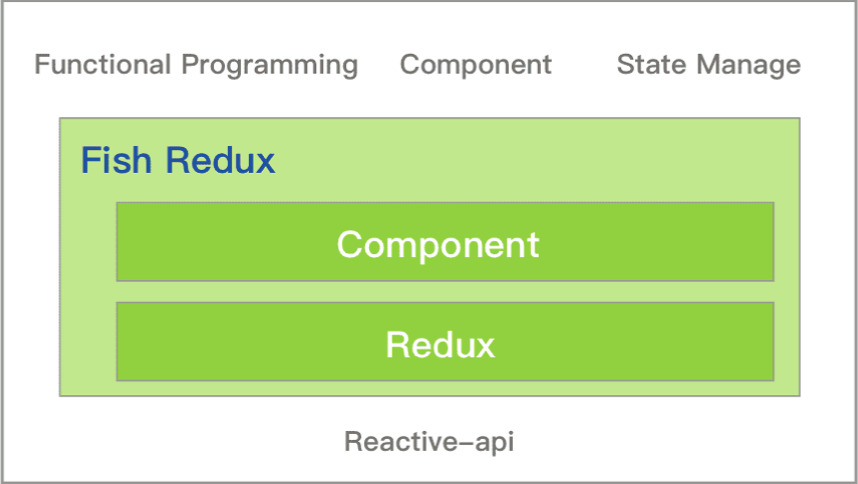This screenshot has height=484, width=858.
Task: Click the word Functional in top label
Action: pos(104,65)
